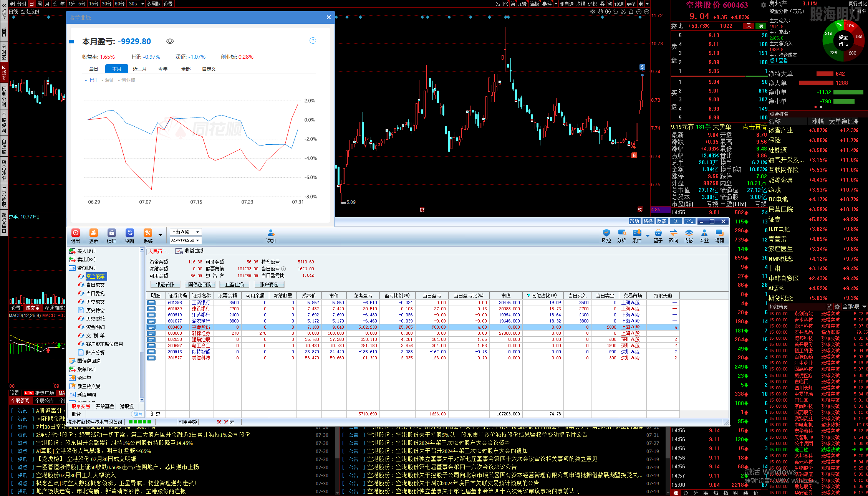Screen dimensions: 868x496
Task: Click the zoom-out minus icon above chart
Action: click(646, 12)
